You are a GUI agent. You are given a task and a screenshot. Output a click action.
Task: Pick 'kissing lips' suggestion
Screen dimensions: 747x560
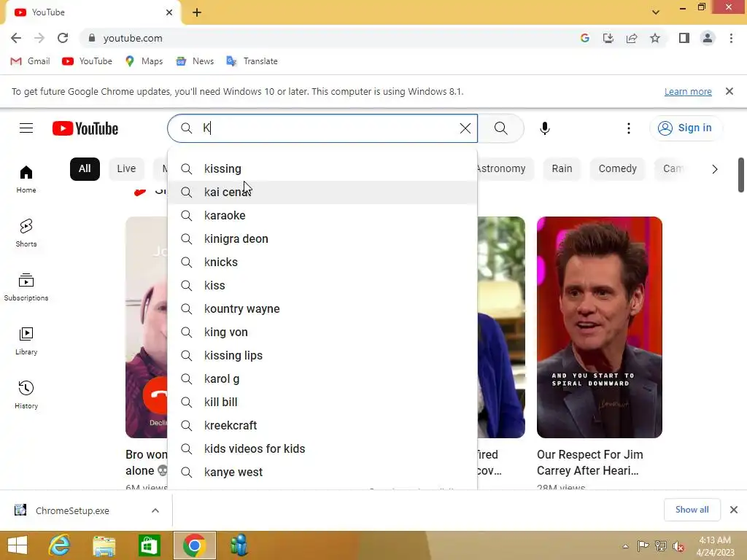[x=322, y=355]
